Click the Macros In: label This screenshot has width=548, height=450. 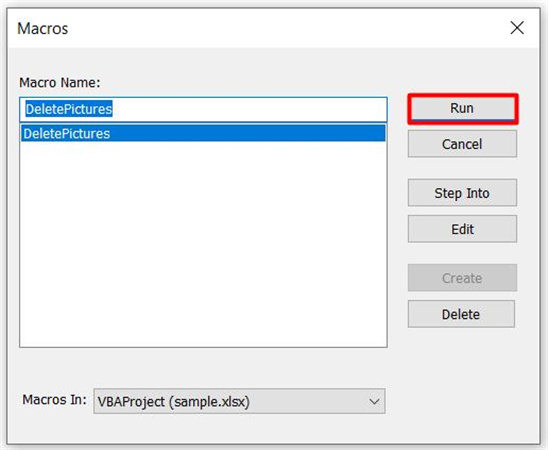click(54, 399)
